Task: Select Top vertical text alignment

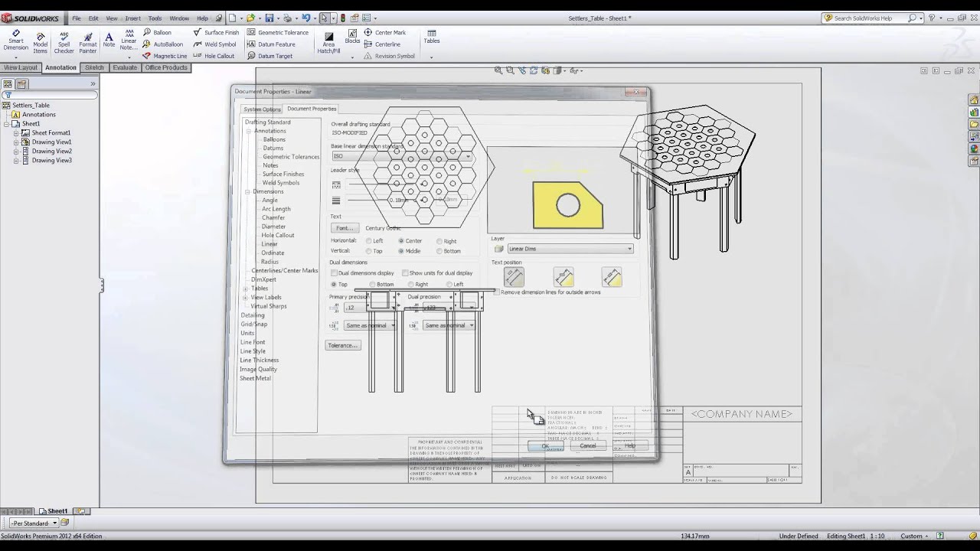Action: [x=369, y=251]
